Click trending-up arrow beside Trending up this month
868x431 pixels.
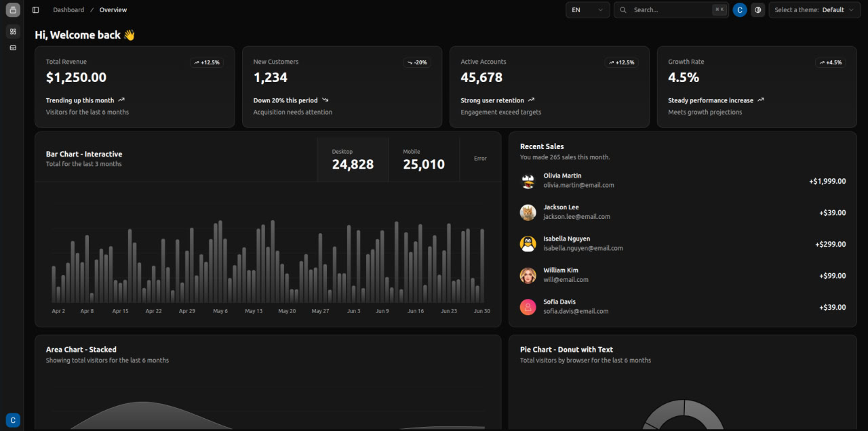121,100
